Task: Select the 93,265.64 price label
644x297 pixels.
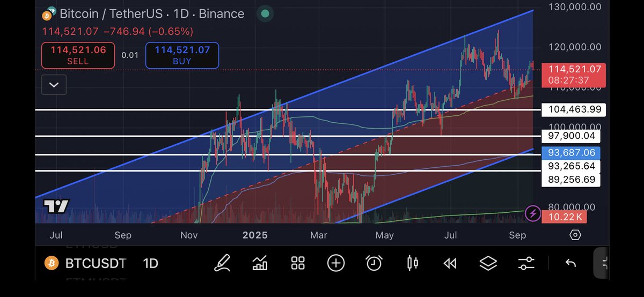Action: coord(571,166)
